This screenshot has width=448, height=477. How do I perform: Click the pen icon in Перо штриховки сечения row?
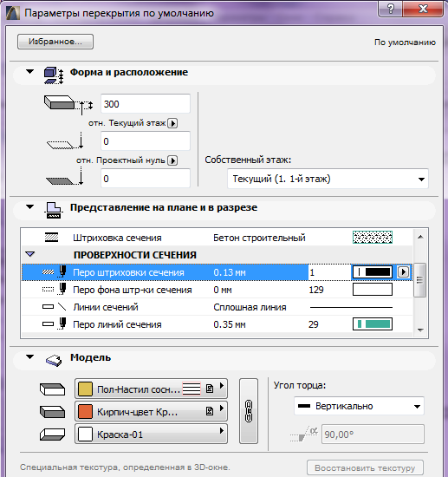(x=62, y=271)
